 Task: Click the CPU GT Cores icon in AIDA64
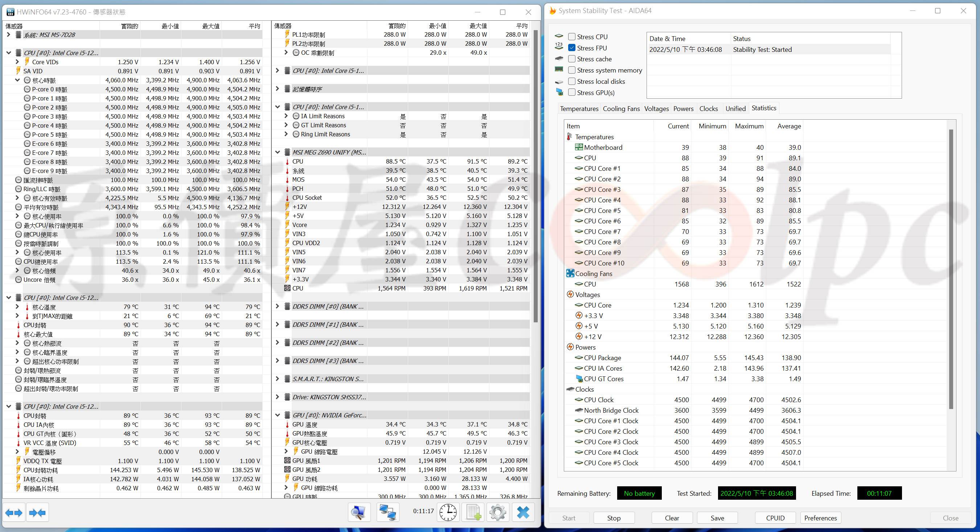coord(579,379)
